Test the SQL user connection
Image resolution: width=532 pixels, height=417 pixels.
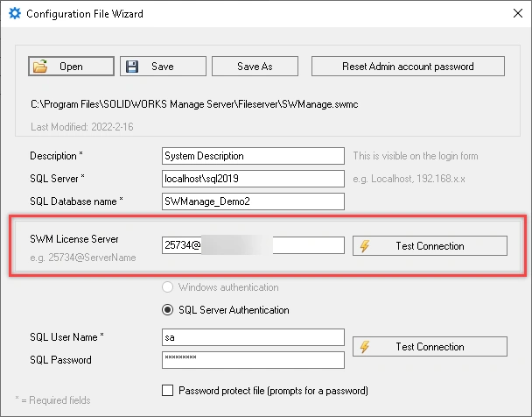(x=430, y=347)
